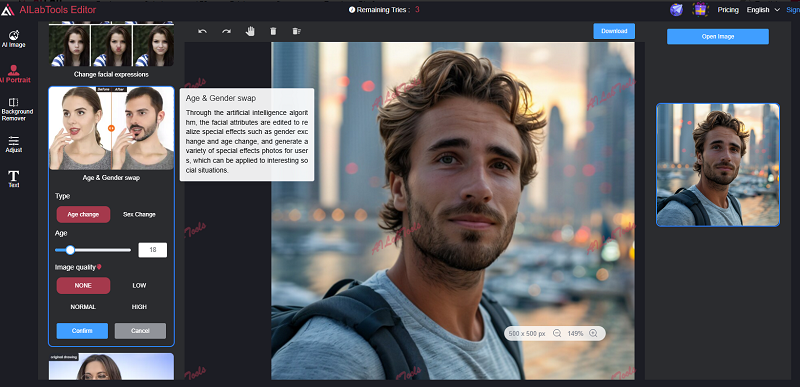This screenshot has width=800, height=387.
Task: Open the AI Image sidebar tool
Action: coord(14,39)
